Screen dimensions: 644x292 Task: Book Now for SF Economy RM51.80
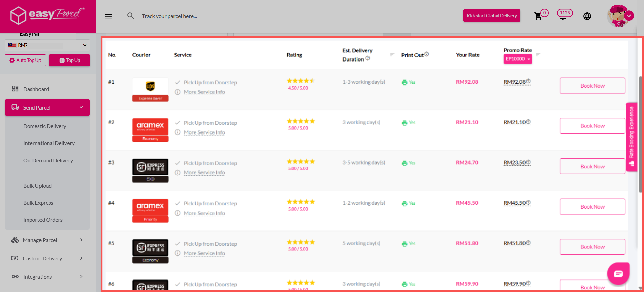tap(592, 247)
